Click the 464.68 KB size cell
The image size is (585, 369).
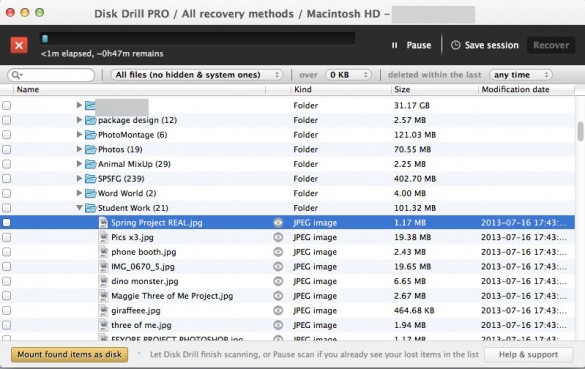414,310
